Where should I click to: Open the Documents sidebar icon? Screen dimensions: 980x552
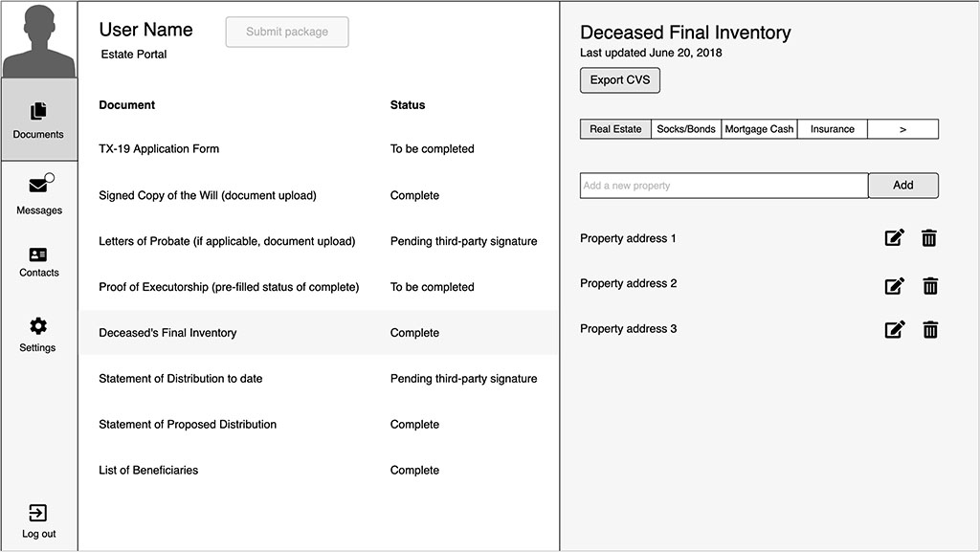pyautogui.click(x=38, y=112)
